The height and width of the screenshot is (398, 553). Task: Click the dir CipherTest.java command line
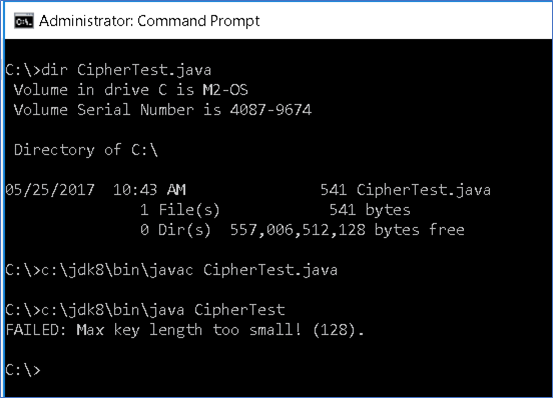pyautogui.click(x=108, y=70)
